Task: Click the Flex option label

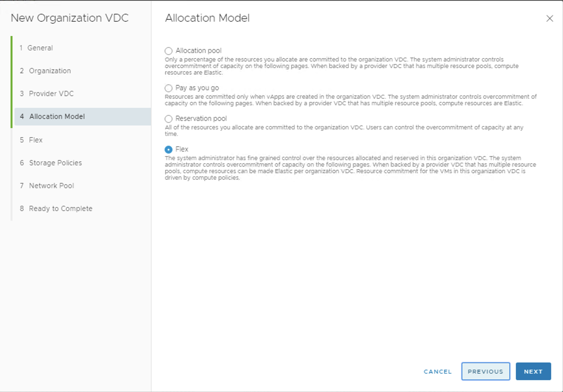Action: click(182, 149)
